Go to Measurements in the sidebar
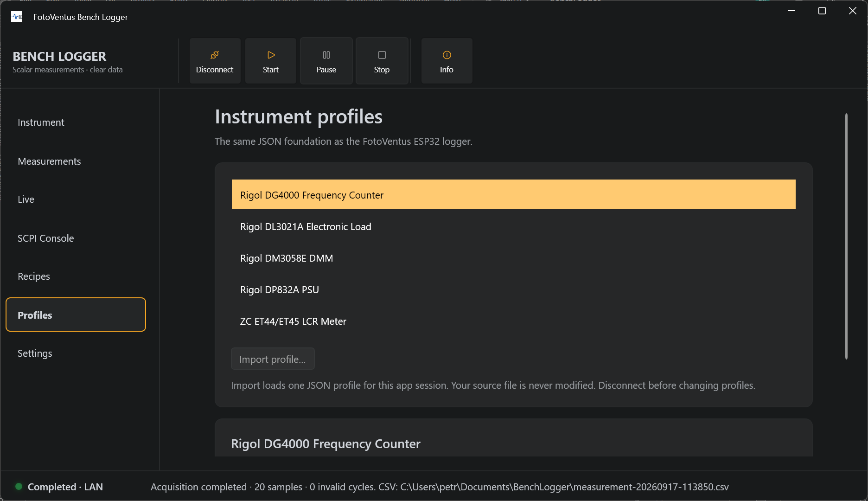This screenshot has height=501, width=868. coord(76,161)
